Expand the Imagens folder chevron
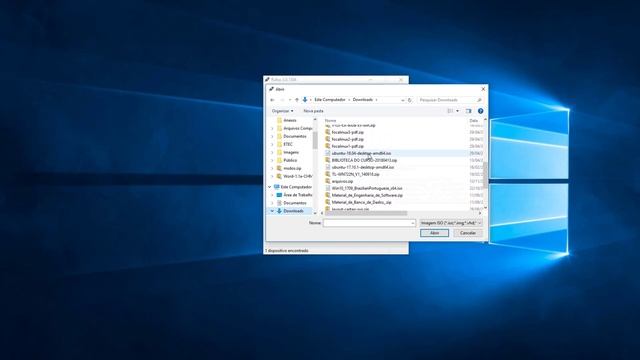This screenshot has height=360, width=640. click(x=272, y=152)
